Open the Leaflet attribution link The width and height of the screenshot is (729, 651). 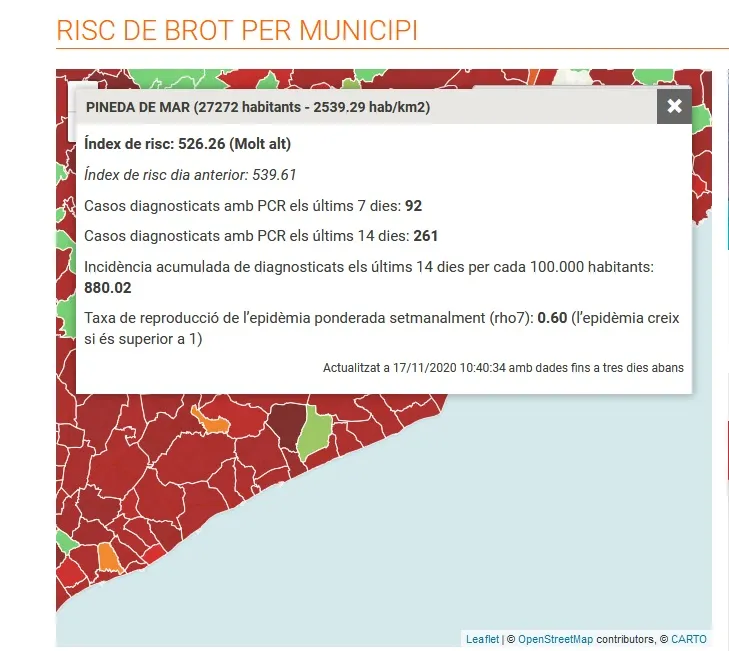coord(482,639)
